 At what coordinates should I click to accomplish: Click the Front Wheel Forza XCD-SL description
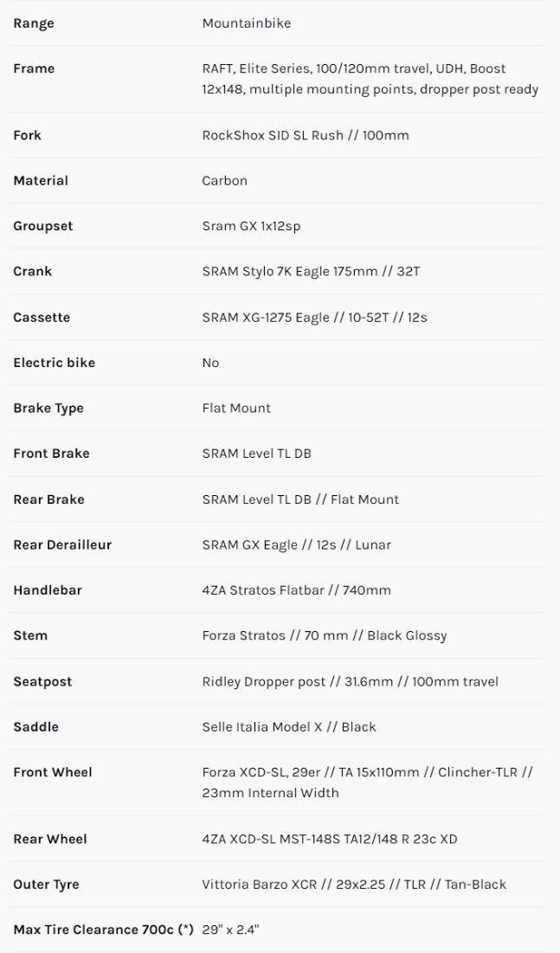tap(367, 782)
